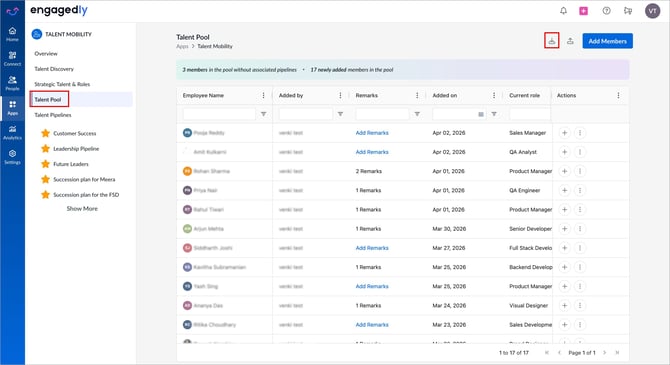Image resolution: width=670 pixels, height=365 pixels.
Task: Click the Added by filter text box
Action: 306,114
